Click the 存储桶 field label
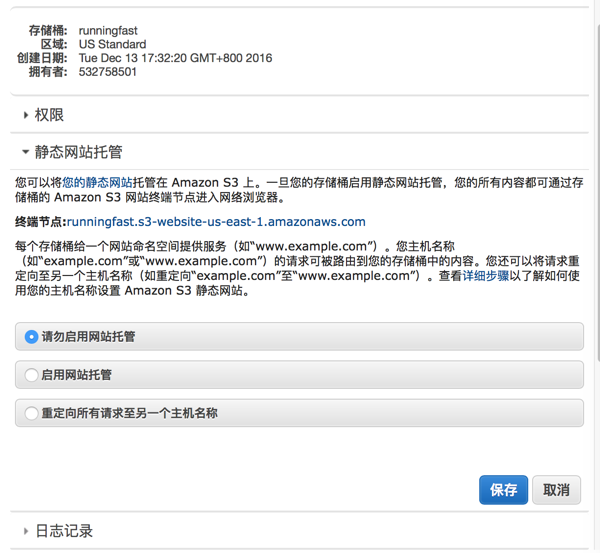This screenshot has width=600, height=553. (48, 31)
